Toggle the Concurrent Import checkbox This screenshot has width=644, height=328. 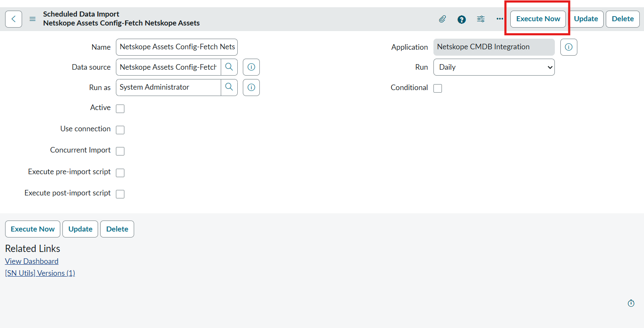(120, 151)
